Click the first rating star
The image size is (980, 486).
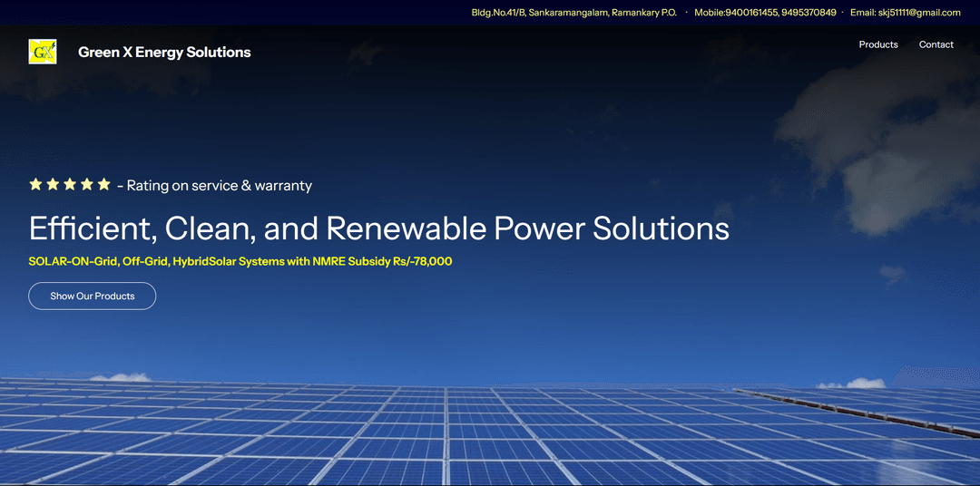36,184
